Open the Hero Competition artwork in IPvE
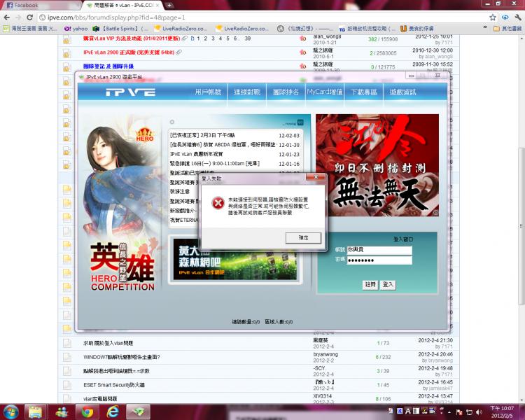This screenshot has width=525, height=420. 122,204
